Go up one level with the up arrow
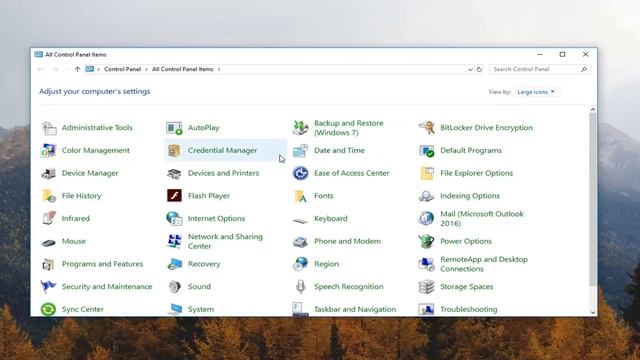Image resolution: width=640 pixels, height=360 pixels. pyautogui.click(x=77, y=69)
